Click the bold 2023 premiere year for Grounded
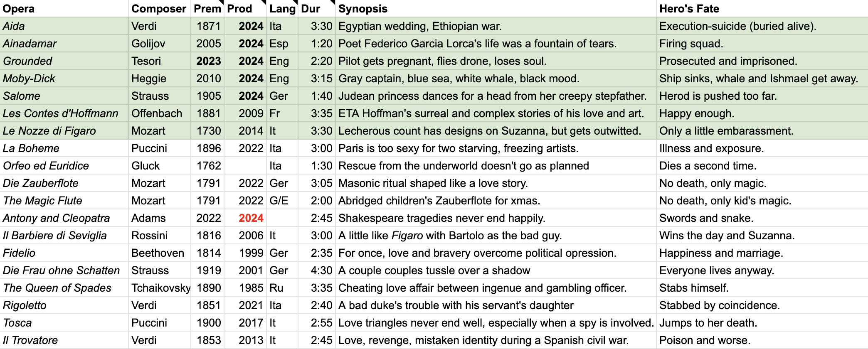868x349 pixels. point(208,61)
